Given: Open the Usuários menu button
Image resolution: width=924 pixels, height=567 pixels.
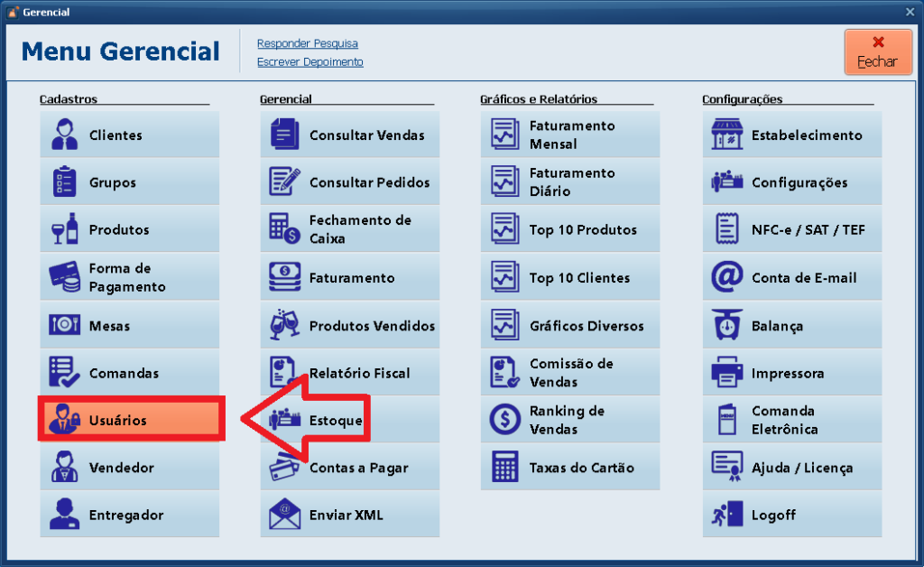Looking at the screenshot, I should pos(130,421).
